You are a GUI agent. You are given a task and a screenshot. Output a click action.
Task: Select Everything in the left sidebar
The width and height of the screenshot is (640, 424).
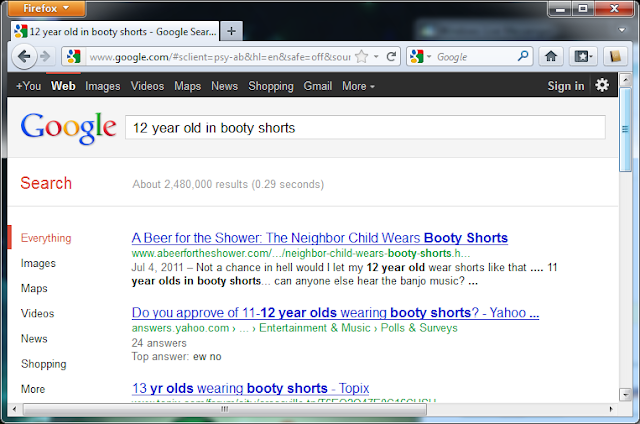[46, 238]
